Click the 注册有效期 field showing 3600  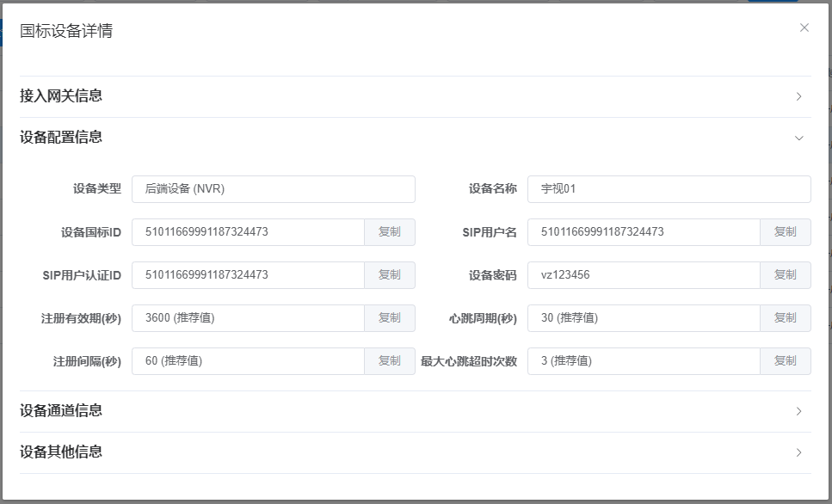248,317
